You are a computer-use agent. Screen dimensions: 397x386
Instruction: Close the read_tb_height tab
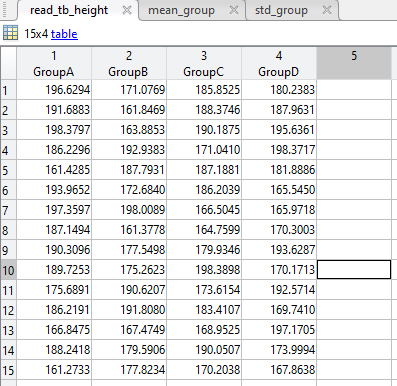click(127, 10)
